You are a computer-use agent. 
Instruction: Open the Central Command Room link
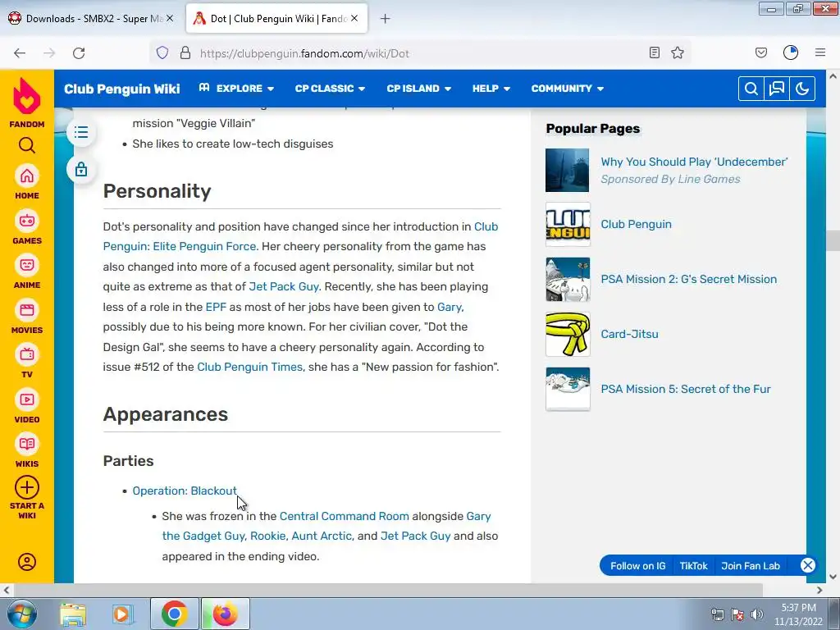344,516
